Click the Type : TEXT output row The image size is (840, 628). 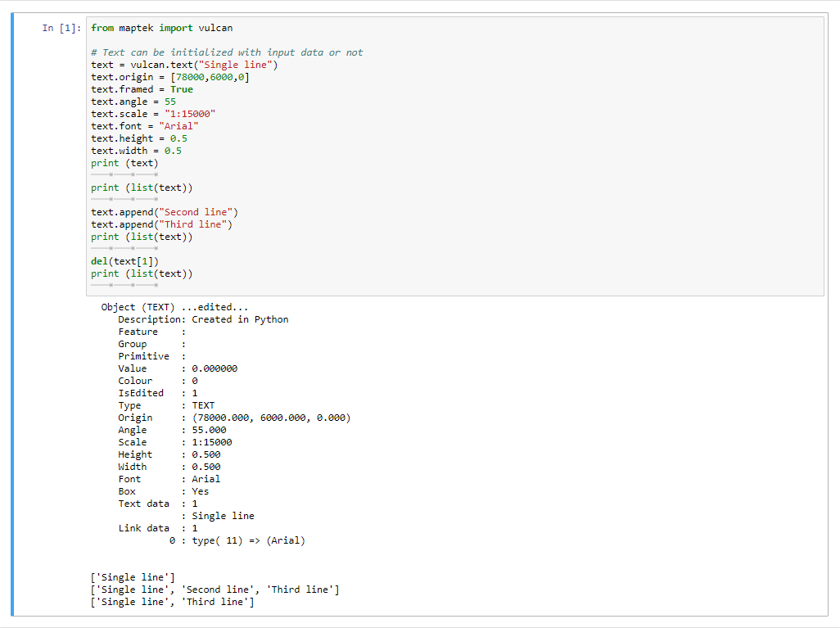click(x=166, y=405)
